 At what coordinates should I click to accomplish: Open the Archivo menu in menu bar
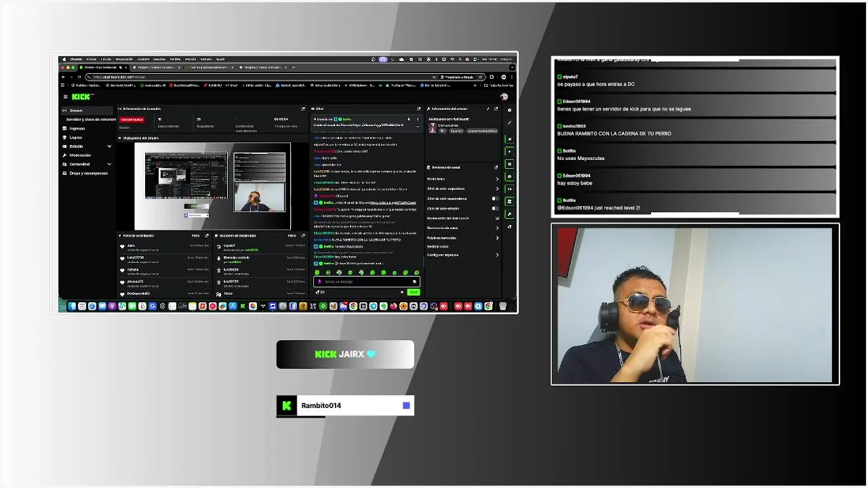[91, 59]
